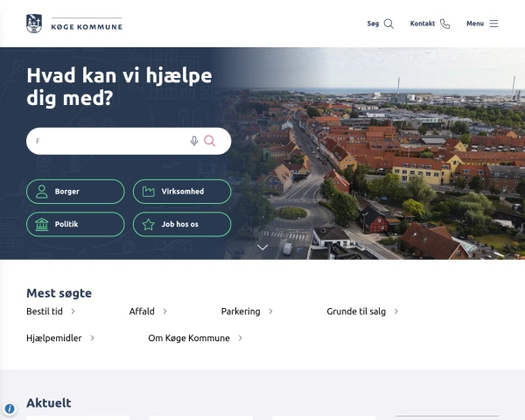Open the Søg item in the header
Image resolution: width=525 pixels, height=420 pixels.
click(x=374, y=24)
